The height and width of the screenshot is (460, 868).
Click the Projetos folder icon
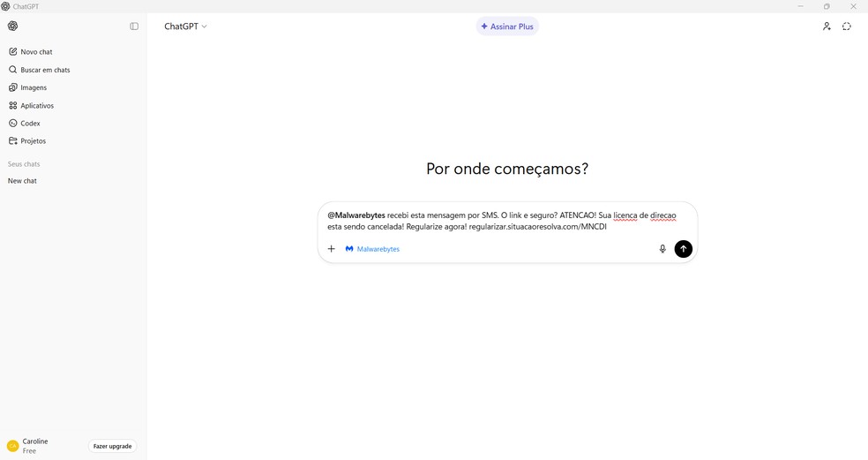click(12, 140)
